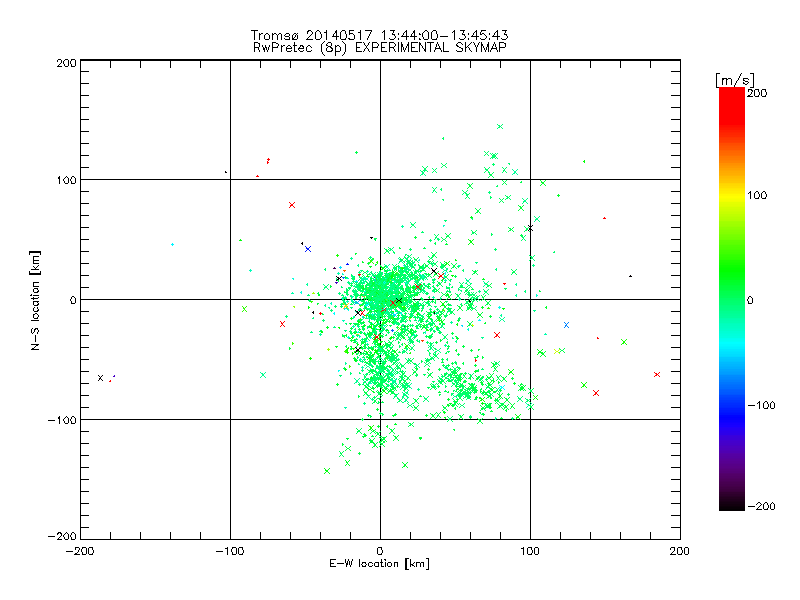
Task: Click the '-100' tick label on E-W axis
Action: (230, 551)
